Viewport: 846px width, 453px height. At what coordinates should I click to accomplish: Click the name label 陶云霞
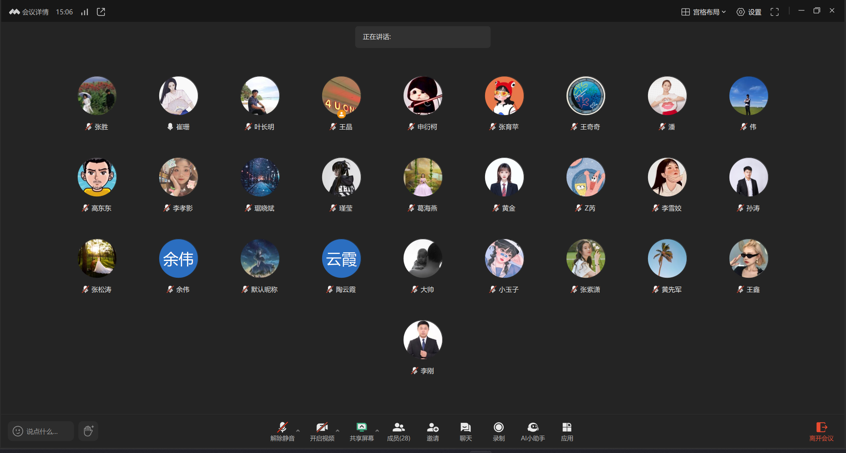point(346,290)
